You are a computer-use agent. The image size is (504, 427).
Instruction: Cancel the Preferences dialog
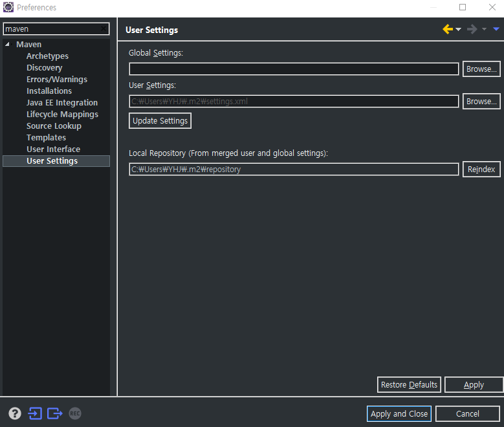468,413
